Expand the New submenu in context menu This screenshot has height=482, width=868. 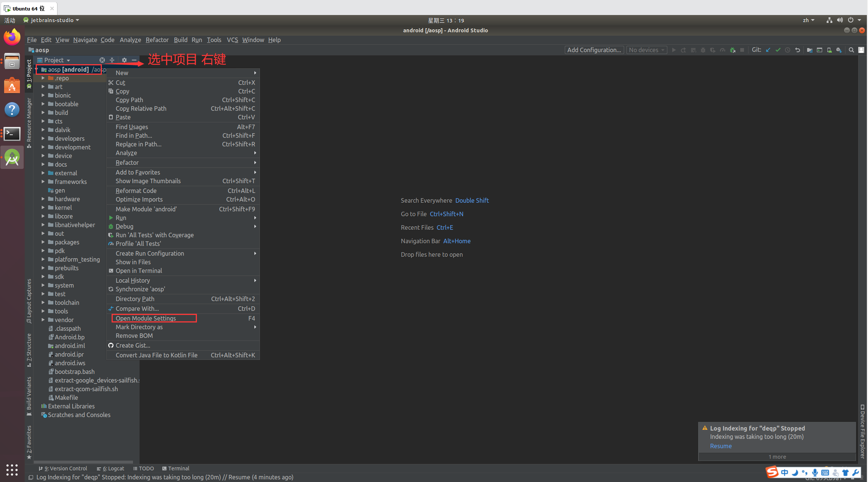(x=183, y=73)
